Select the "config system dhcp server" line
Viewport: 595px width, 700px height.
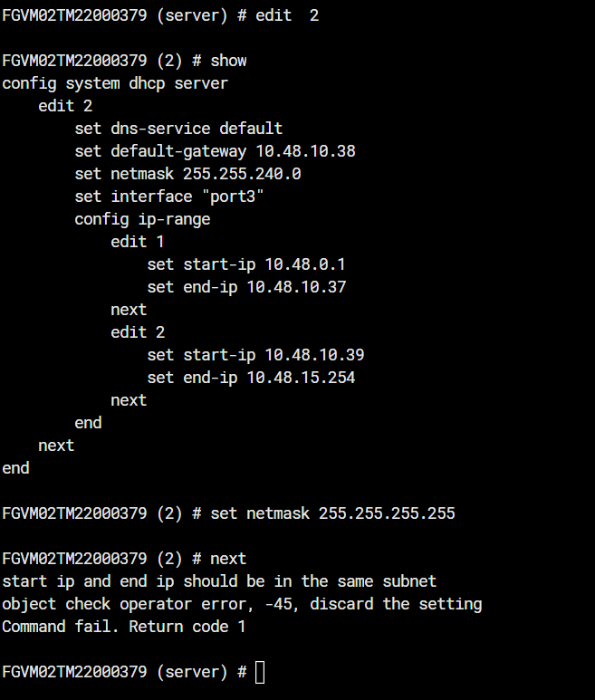(x=115, y=83)
